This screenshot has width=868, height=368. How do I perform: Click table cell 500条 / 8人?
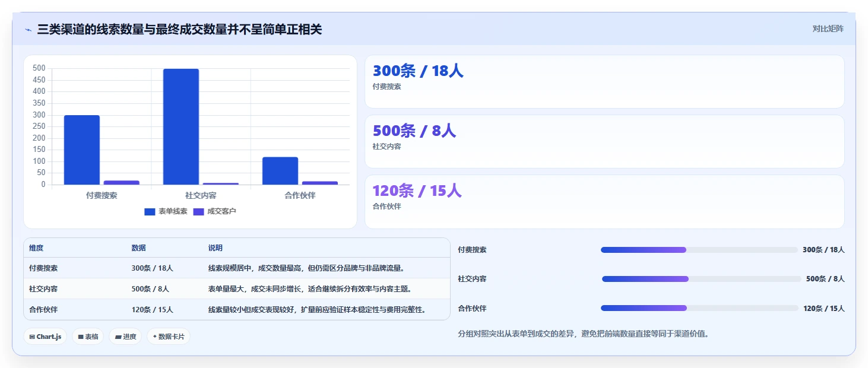click(150, 289)
